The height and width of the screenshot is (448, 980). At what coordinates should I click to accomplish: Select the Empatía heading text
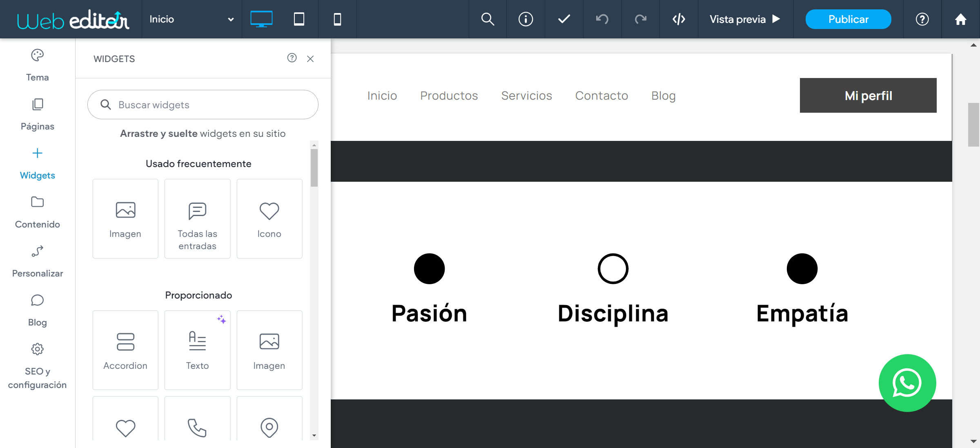[802, 314]
